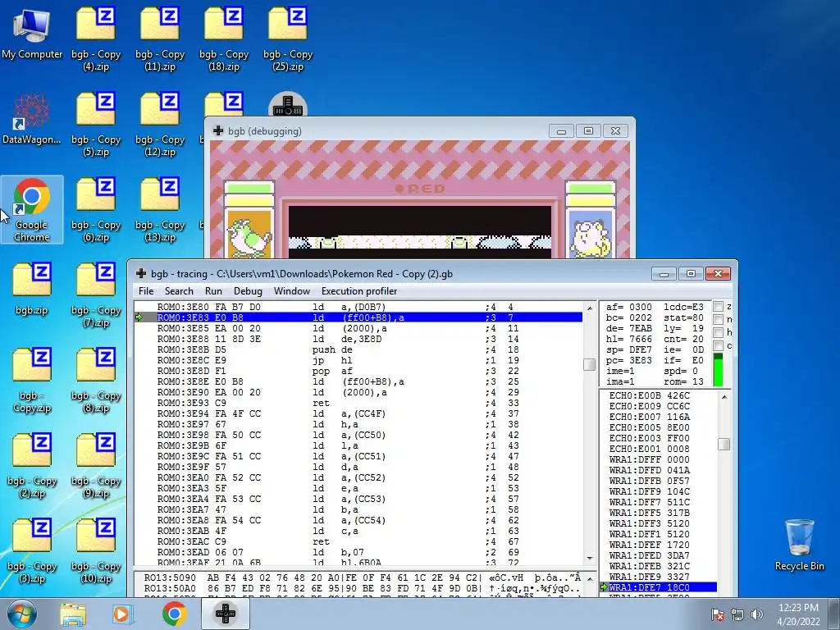
Task: Toggle the z flag checkbox
Action: point(718,307)
